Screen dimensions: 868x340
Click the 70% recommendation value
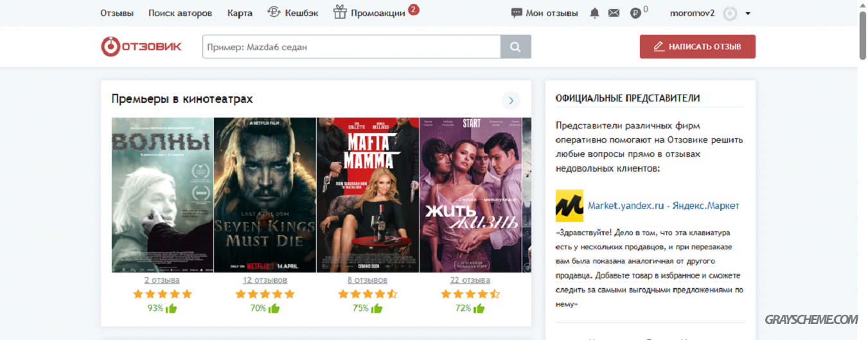[258, 309]
